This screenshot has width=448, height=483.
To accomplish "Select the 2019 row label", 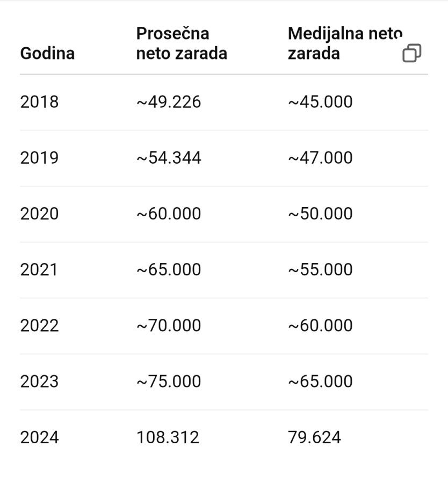I will 39,158.
